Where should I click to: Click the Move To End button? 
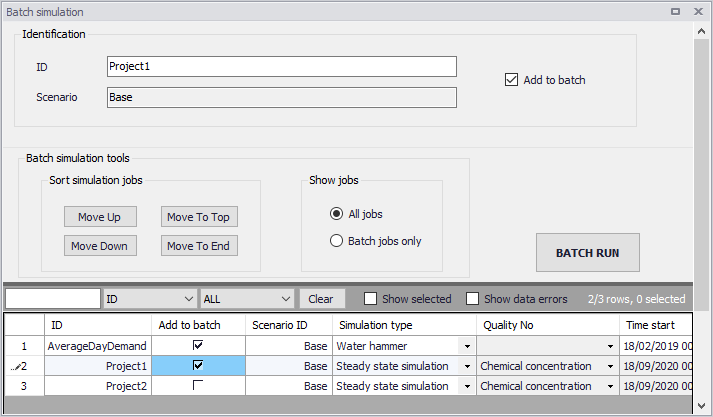click(199, 246)
